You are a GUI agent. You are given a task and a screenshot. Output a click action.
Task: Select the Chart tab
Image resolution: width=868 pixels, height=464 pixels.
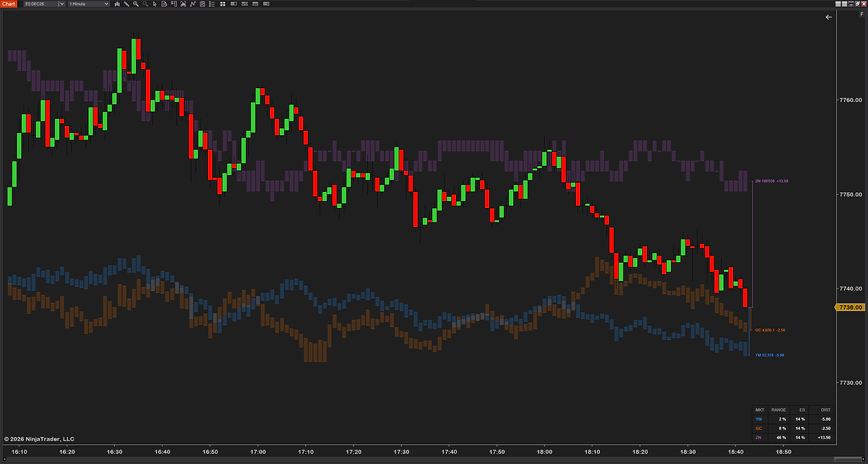8,4
